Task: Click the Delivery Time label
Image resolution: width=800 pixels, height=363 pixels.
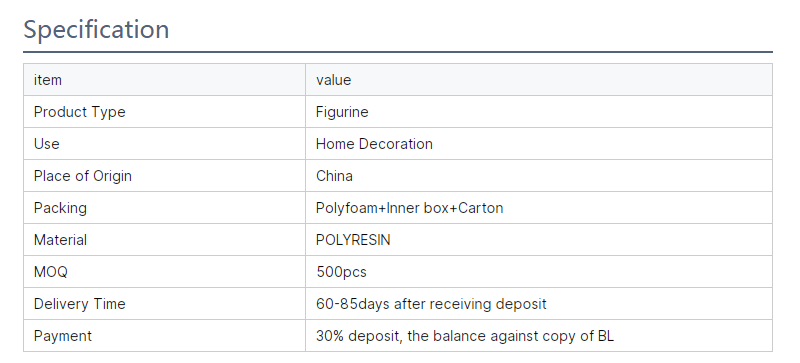Action: [80, 304]
